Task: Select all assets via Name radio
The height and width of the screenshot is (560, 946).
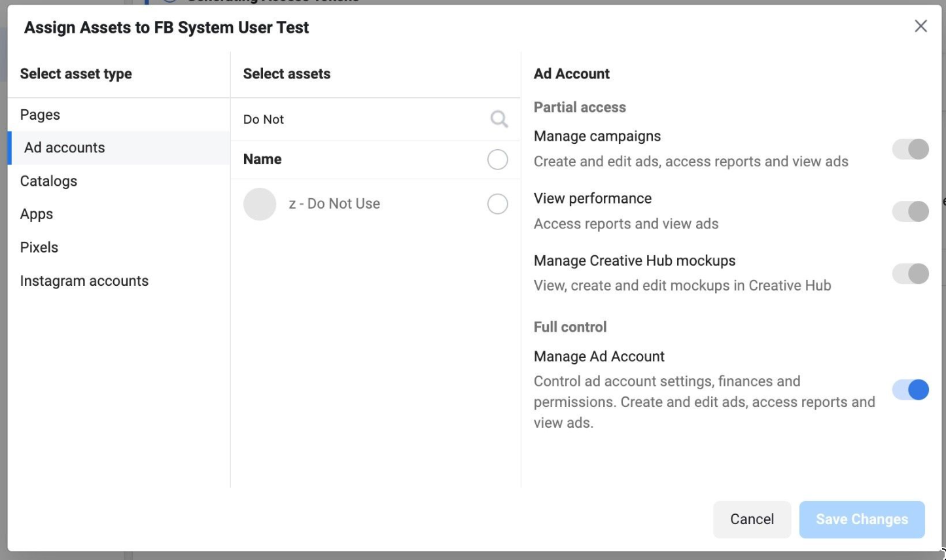Action: (498, 160)
